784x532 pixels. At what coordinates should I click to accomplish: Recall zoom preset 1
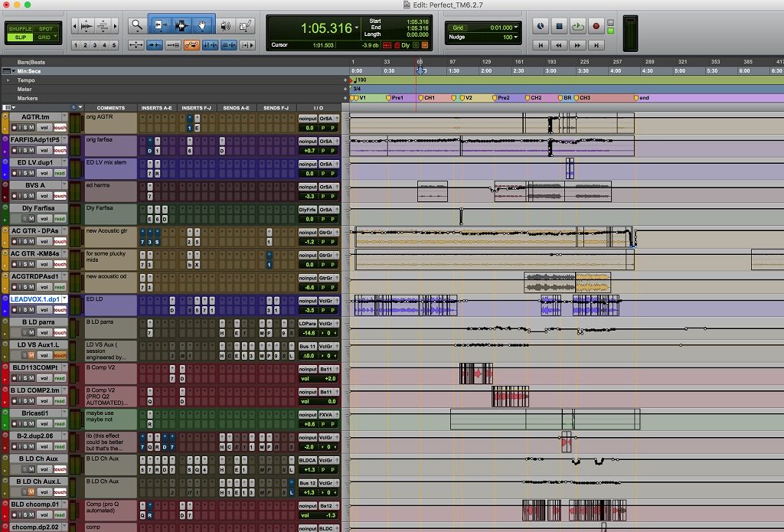click(76, 45)
